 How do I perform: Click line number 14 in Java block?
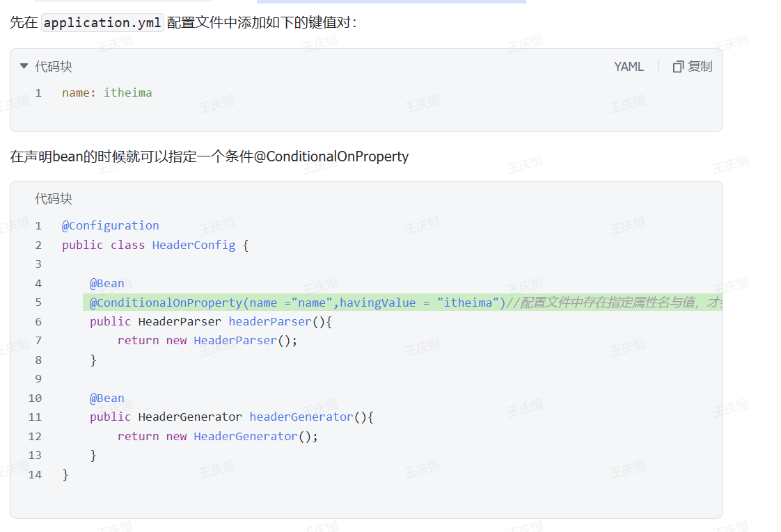tap(35, 474)
